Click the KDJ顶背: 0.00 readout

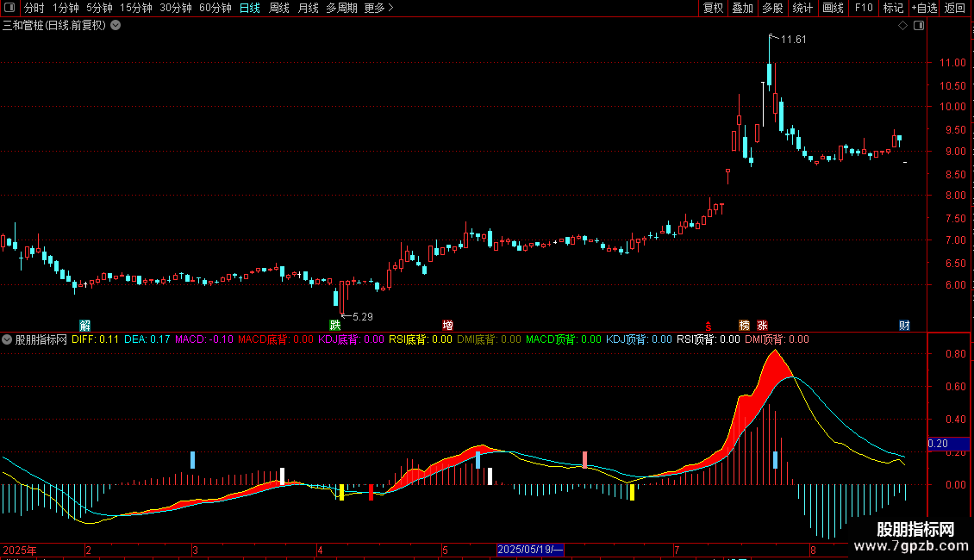click(640, 339)
